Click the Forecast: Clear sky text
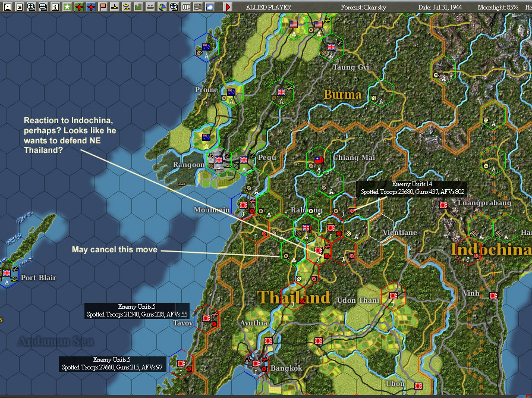The image size is (532, 398). [363, 7]
